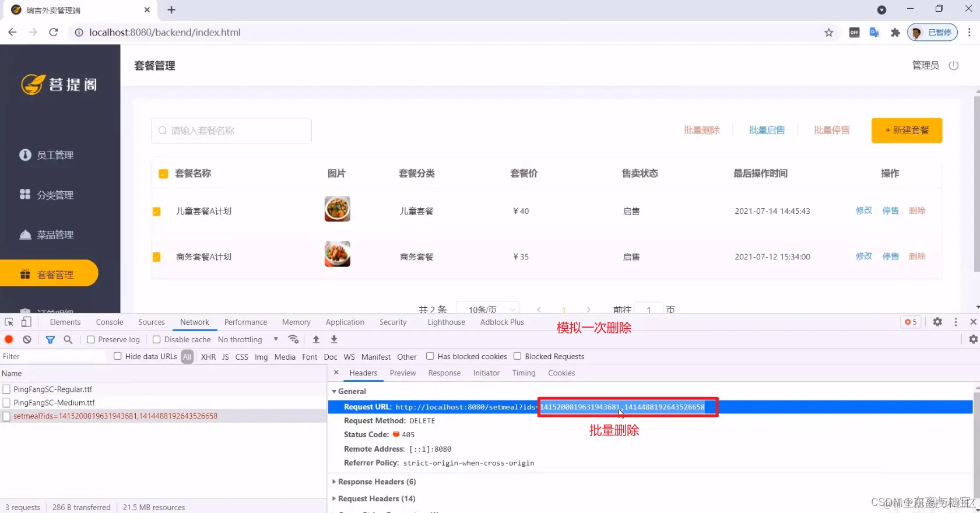Click the 套餐名称 search field
This screenshot has height=513, width=980.
click(231, 131)
